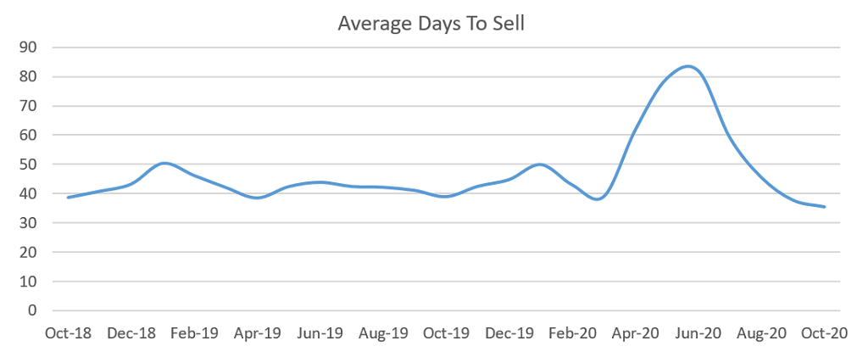Select the 'Oct-20' x-axis label

click(x=825, y=334)
